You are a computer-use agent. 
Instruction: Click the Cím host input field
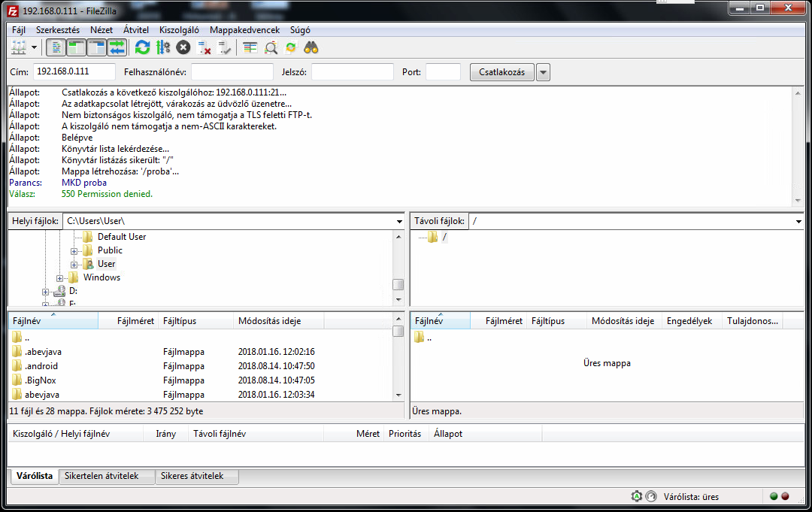click(x=74, y=72)
